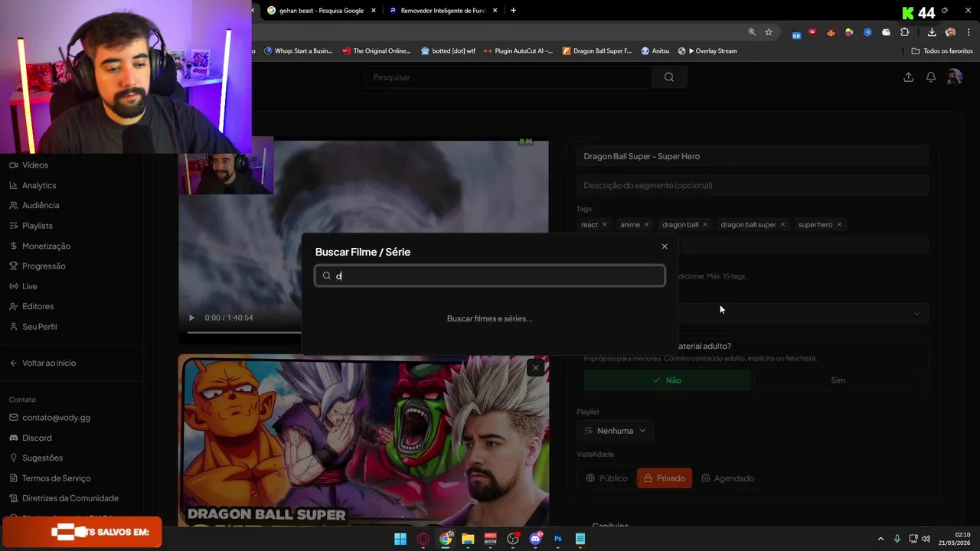Viewport: 980px width, 551px height.
Task: Open Todos os favoritos folder
Action: pyautogui.click(x=942, y=51)
